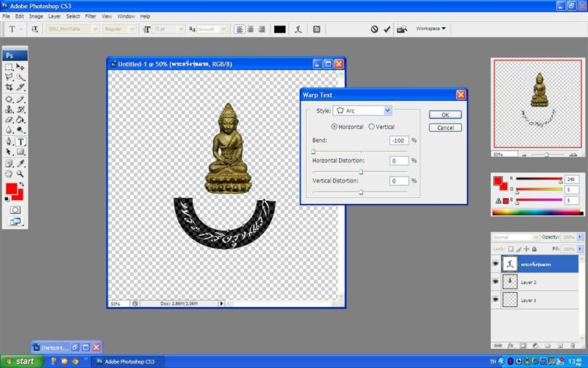Open the Workspace dropdown
This screenshot has width=588, height=368.
click(431, 29)
